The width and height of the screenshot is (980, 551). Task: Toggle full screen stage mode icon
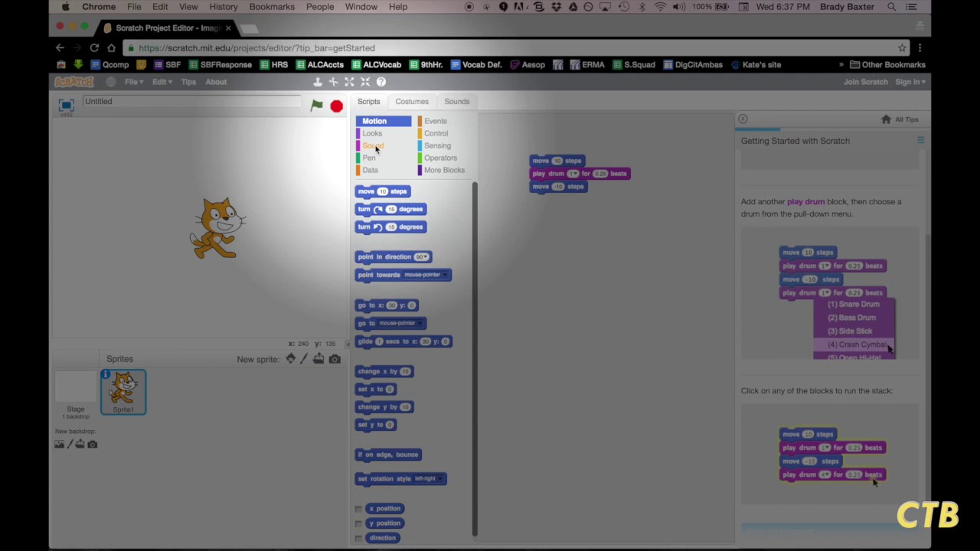pyautogui.click(x=66, y=105)
